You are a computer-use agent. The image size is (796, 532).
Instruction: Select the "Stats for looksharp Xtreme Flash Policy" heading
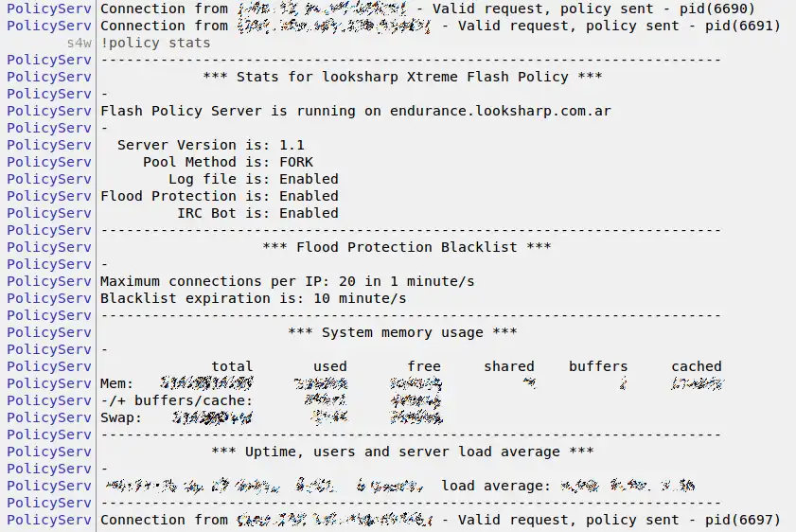click(402, 77)
